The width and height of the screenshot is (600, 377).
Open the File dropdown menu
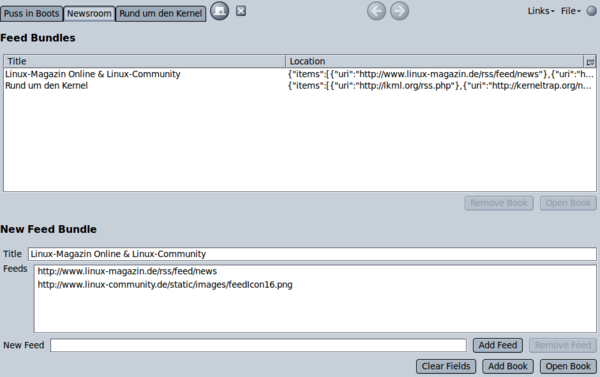point(571,11)
